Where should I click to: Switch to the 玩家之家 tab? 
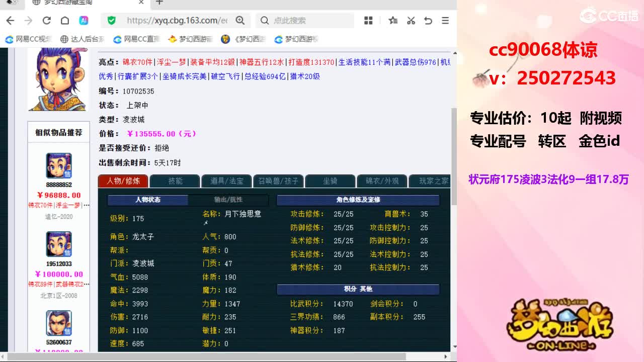tap(430, 181)
